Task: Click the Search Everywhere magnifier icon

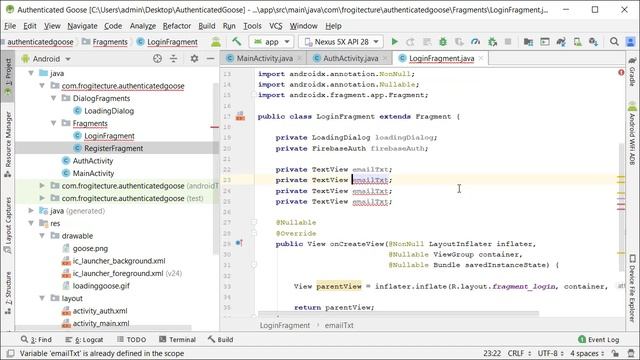Action: (614, 42)
